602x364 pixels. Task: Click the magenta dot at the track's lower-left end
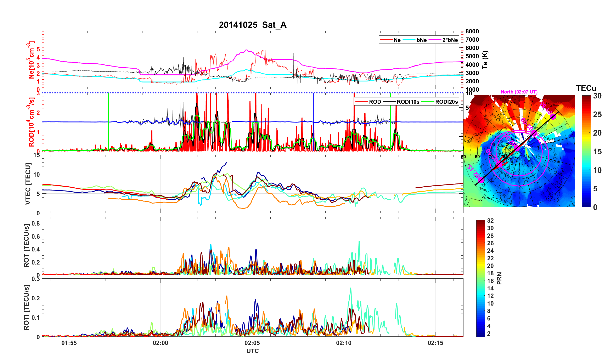tap(481, 180)
